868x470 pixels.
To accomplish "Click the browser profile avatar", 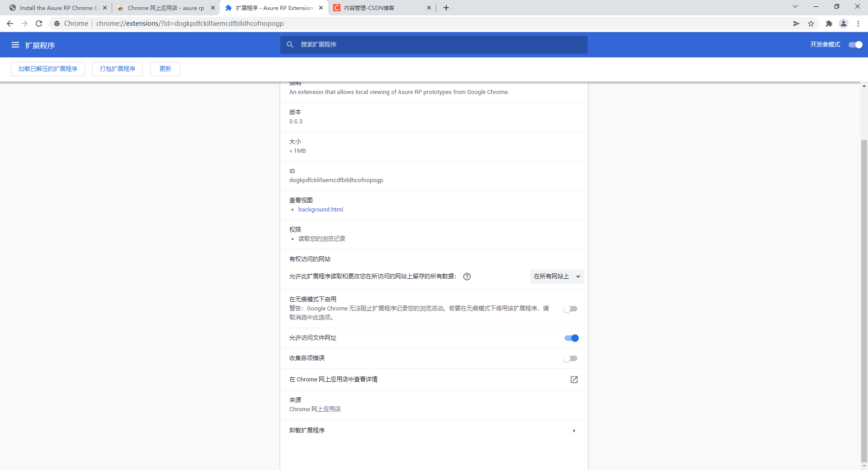I will click(844, 23).
